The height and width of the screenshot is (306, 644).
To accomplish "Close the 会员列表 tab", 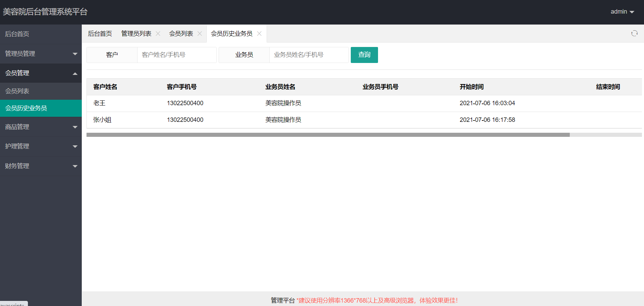I will [200, 33].
